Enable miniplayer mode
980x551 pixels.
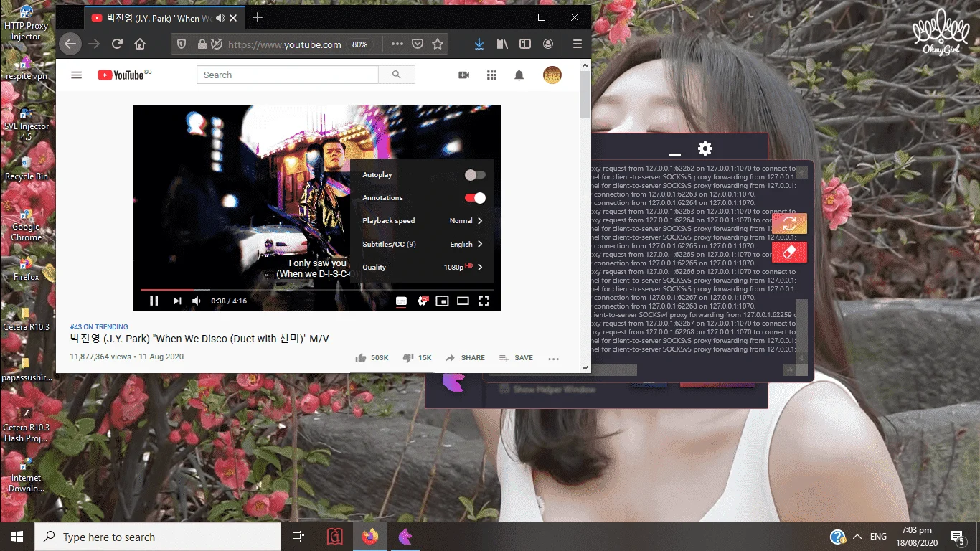pyautogui.click(x=443, y=301)
